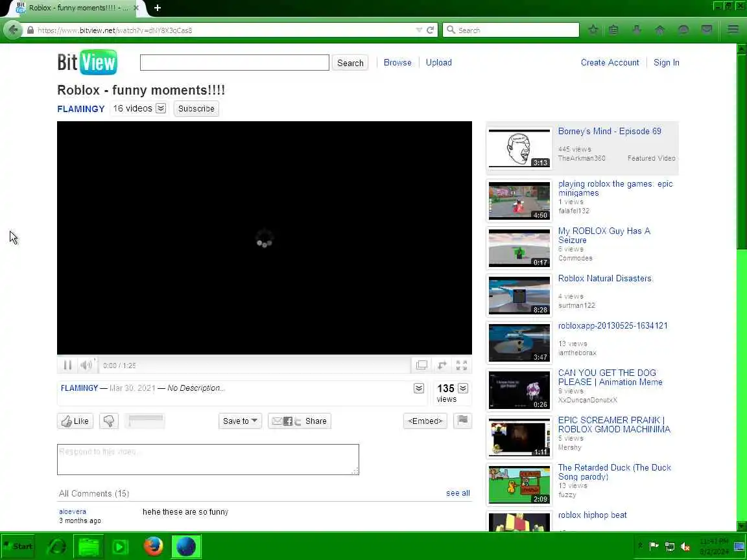The height and width of the screenshot is (560, 747).
Task: Focus the BitView search input field
Action: 234,62
